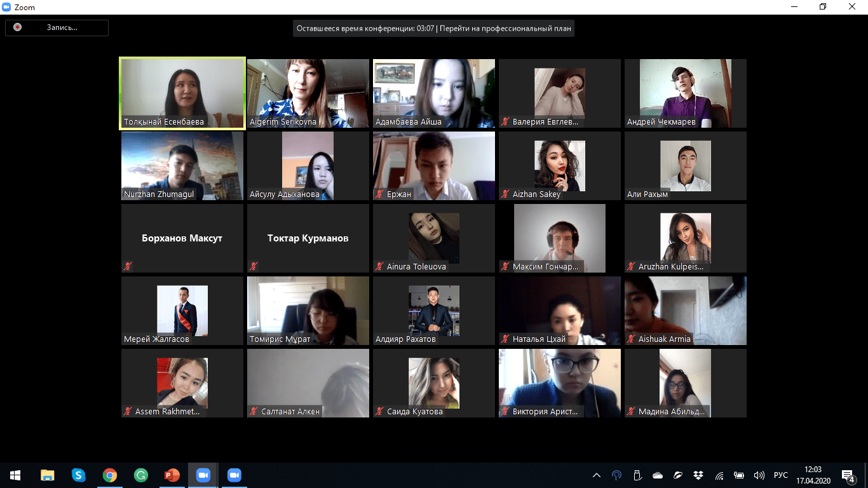Click Ainura Toleuova's profile photo
The height and width of the screenshot is (488, 868).
click(x=434, y=238)
